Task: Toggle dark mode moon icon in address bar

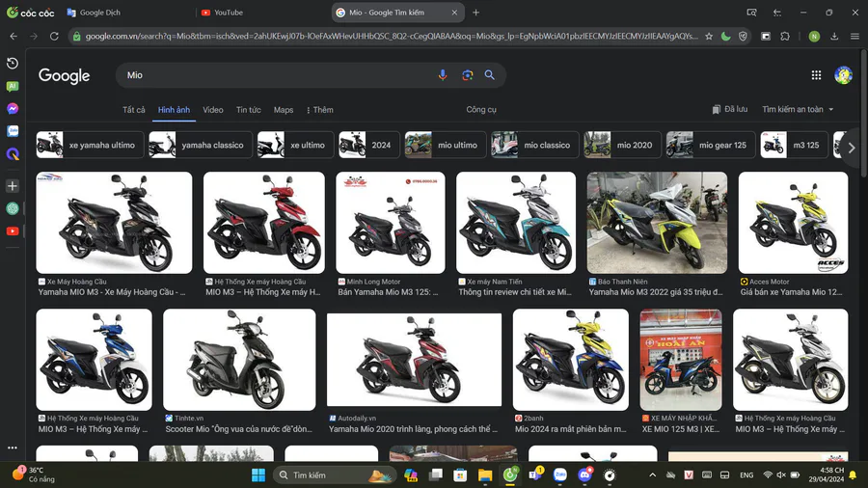Action: point(725,37)
